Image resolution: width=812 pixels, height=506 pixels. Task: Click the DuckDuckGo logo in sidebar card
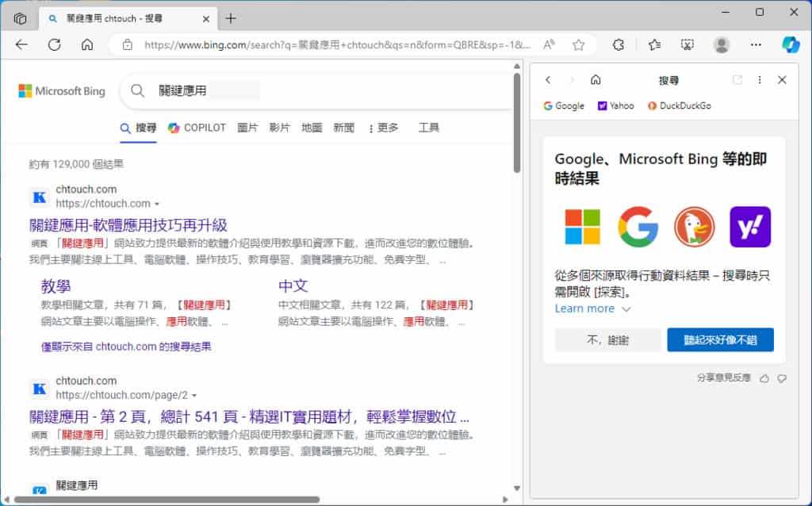pyautogui.click(x=695, y=227)
